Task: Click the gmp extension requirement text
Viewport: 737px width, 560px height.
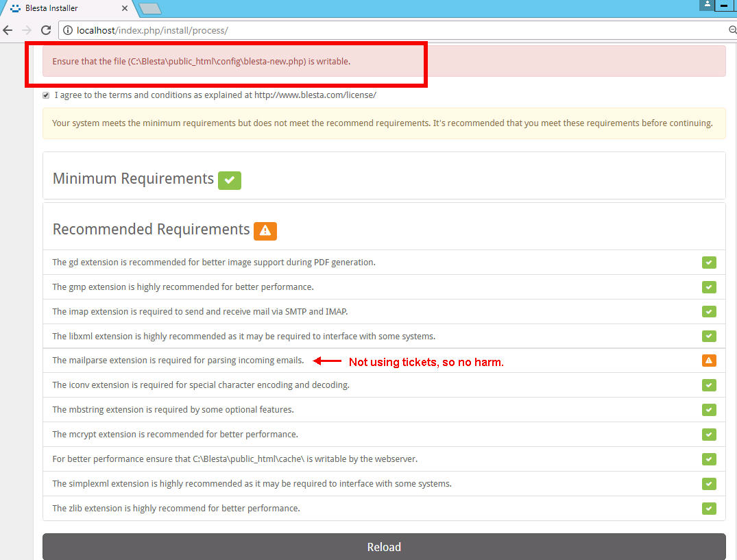Action: (183, 287)
